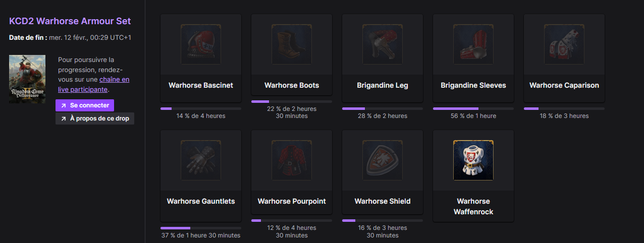Click the Warhorse Bascinet progress bar
This screenshot has width=644, height=243.
pos(201,108)
